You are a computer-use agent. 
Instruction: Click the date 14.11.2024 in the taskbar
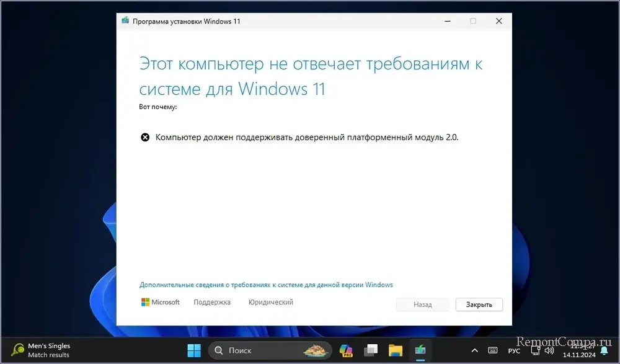coord(579,355)
